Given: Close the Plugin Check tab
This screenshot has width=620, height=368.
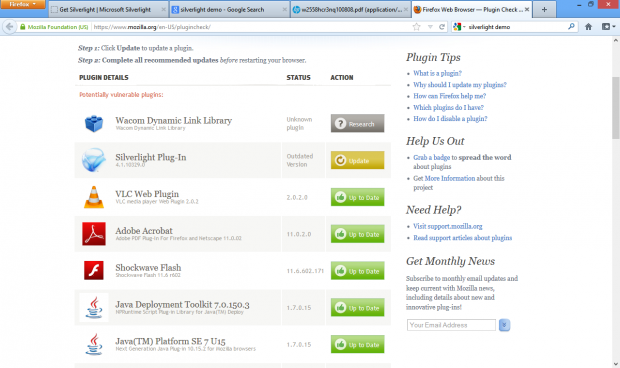Looking at the screenshot, I should tap(527, 9).
